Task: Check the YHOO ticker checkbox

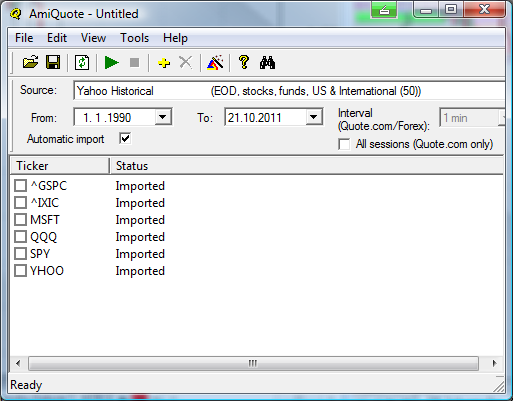Action: click(x=20, y=271)
